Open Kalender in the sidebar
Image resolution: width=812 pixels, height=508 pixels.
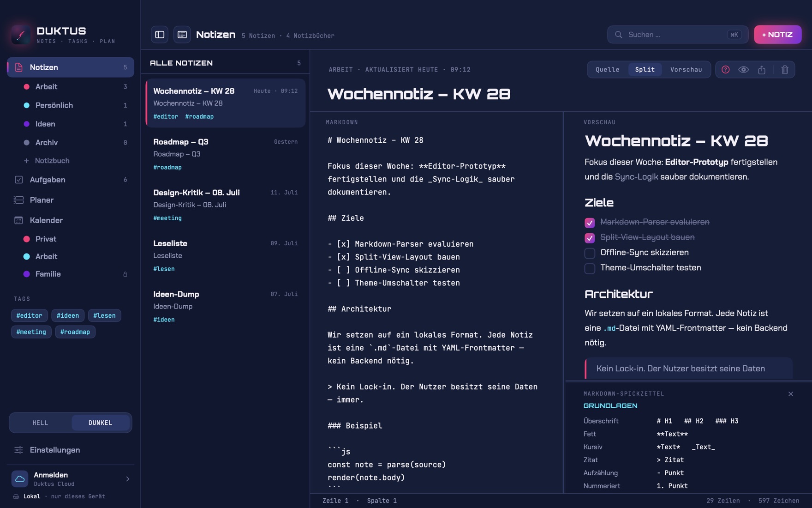71,220
